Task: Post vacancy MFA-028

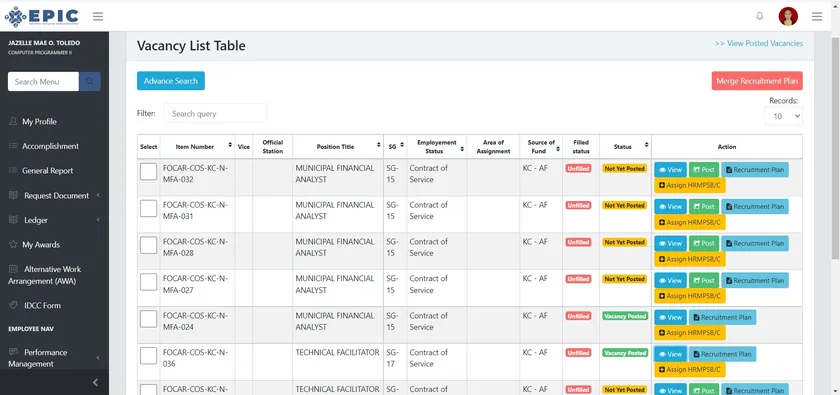Action: click(704, 243)
